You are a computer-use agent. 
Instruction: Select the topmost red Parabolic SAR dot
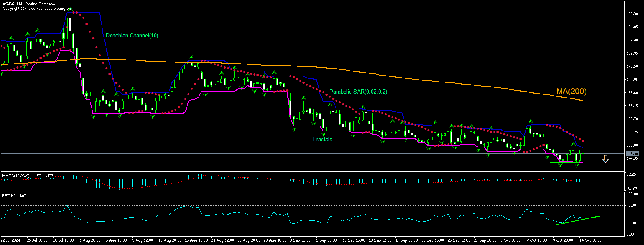[x=74, y=13]
